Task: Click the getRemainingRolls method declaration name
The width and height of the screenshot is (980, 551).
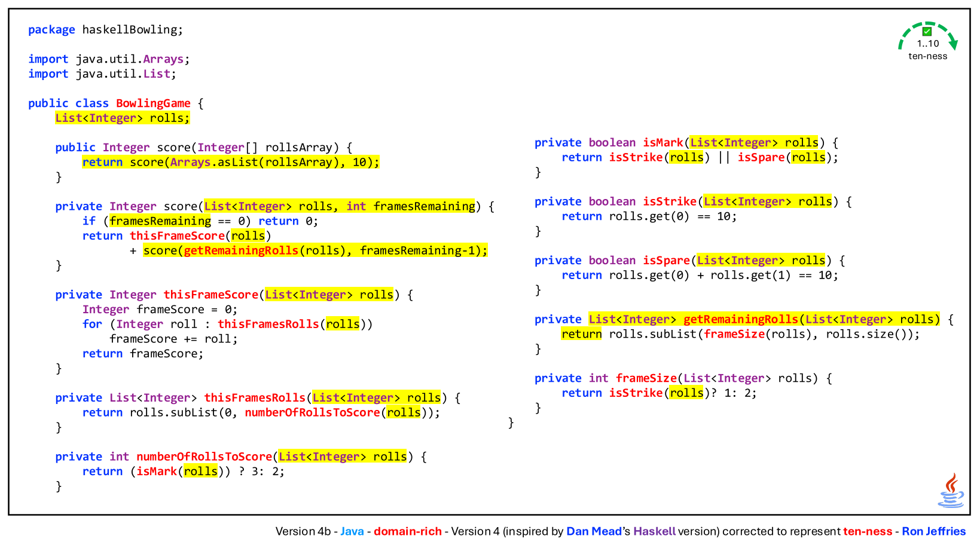Action: point(741,319)
